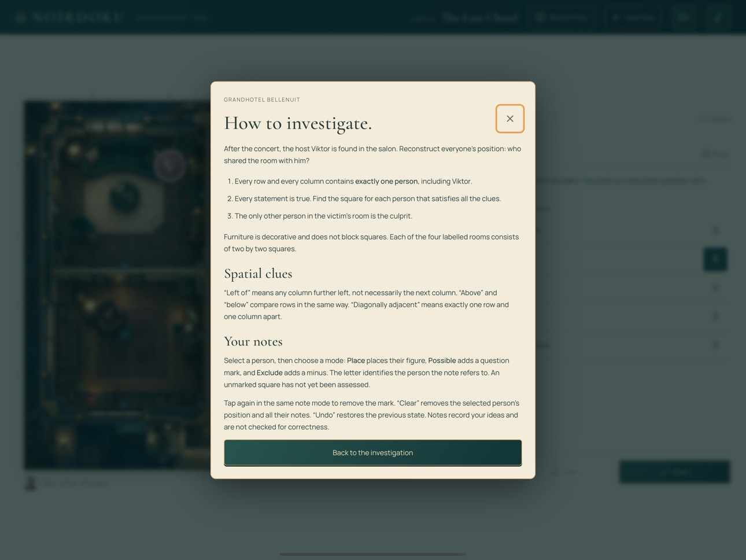Click the bold word 'Place'
Screen dimensions: 746x560
pyautogui.click(x=356, y=360)
